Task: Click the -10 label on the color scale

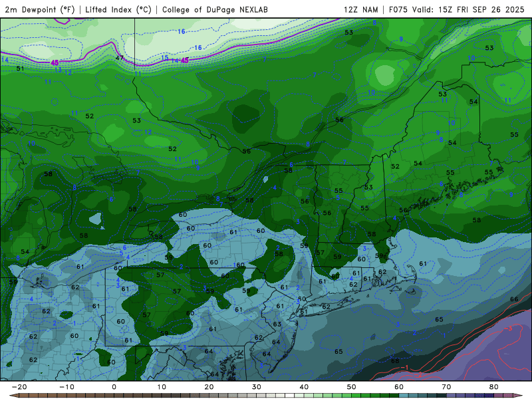Action: (66, 387)
